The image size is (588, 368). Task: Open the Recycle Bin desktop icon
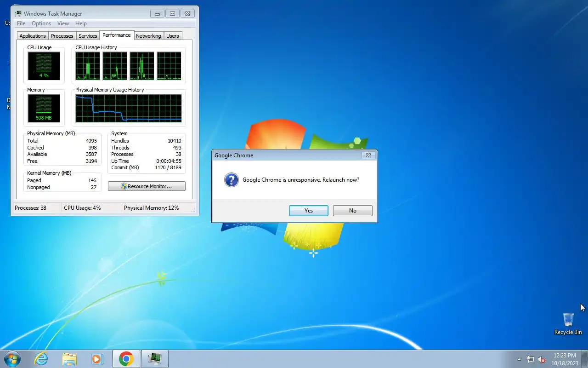(568, 324)
